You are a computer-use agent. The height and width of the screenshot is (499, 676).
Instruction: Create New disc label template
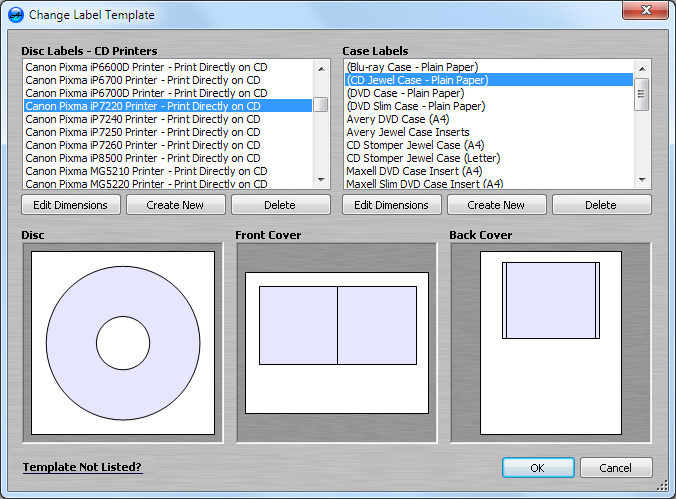click(x=175, y=205)
